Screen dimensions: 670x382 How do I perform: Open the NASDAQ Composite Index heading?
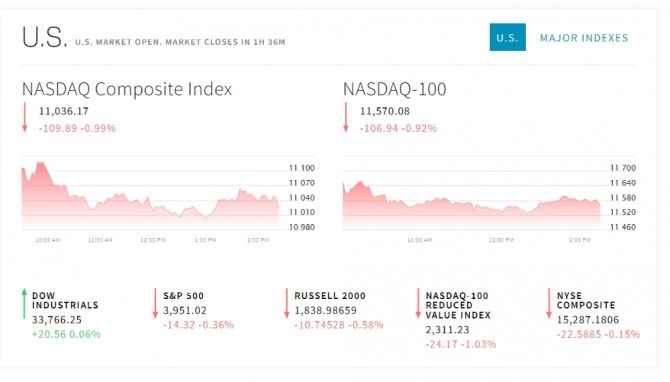pos(127,89)
